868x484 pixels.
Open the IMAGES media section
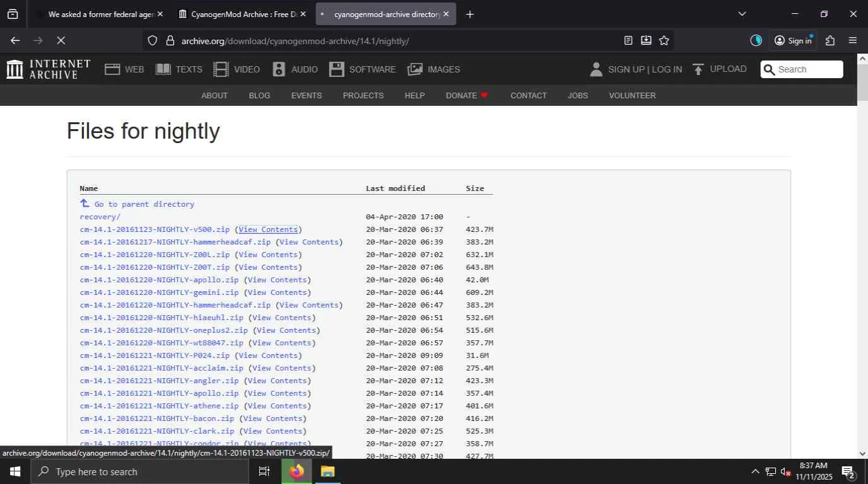point(434,69)
